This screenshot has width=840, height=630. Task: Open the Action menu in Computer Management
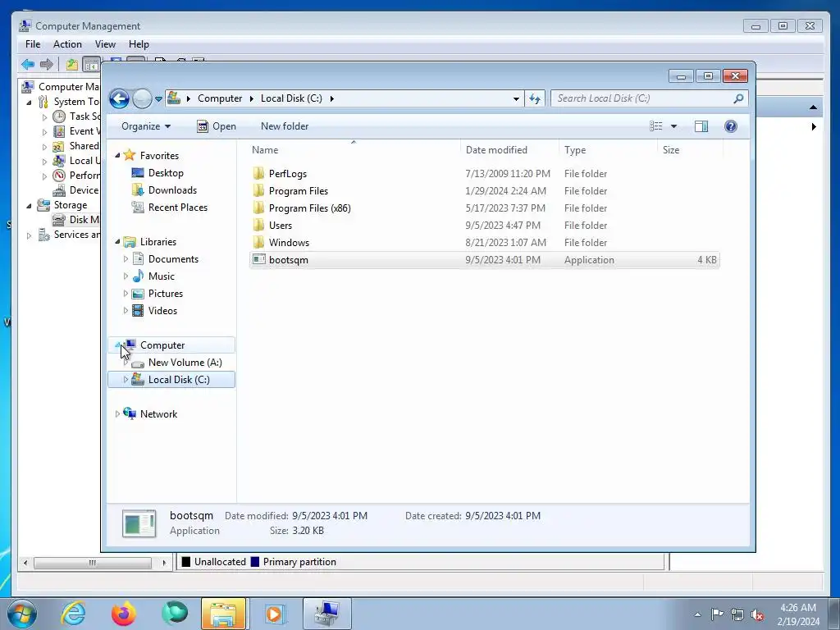pyautogui.click(x=67, y=44)
